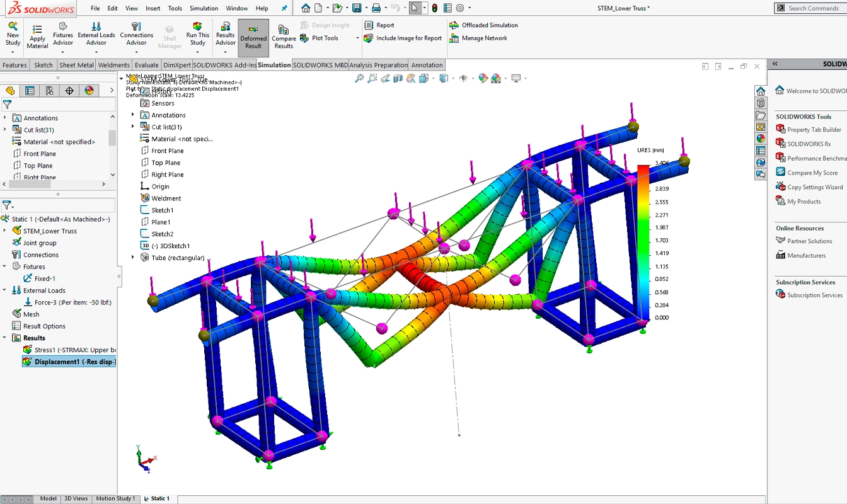This screenshot has width=847, height=504.
Task: Click the Section View icon in view toolbar
Action: (398, 79)
